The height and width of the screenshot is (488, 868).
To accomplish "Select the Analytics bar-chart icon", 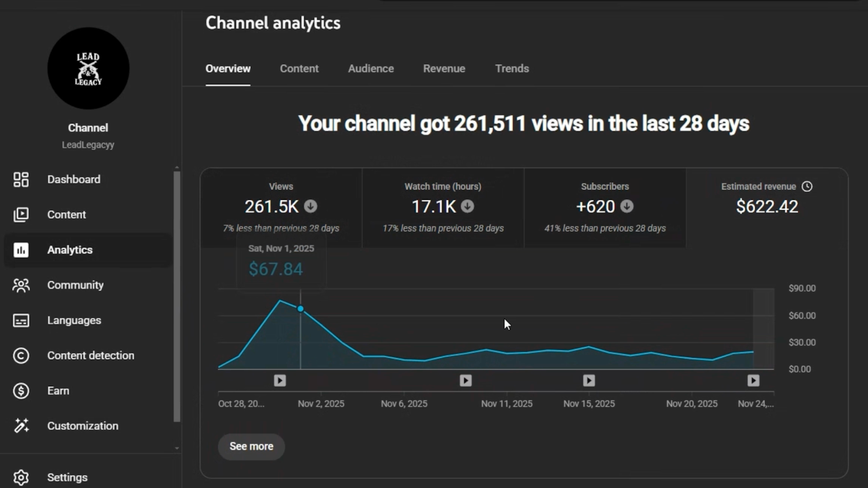I will coord(21,250).
